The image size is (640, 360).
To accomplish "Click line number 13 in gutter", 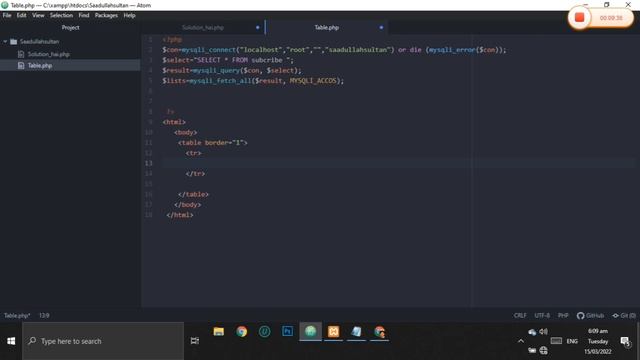I will click(149, 163).
